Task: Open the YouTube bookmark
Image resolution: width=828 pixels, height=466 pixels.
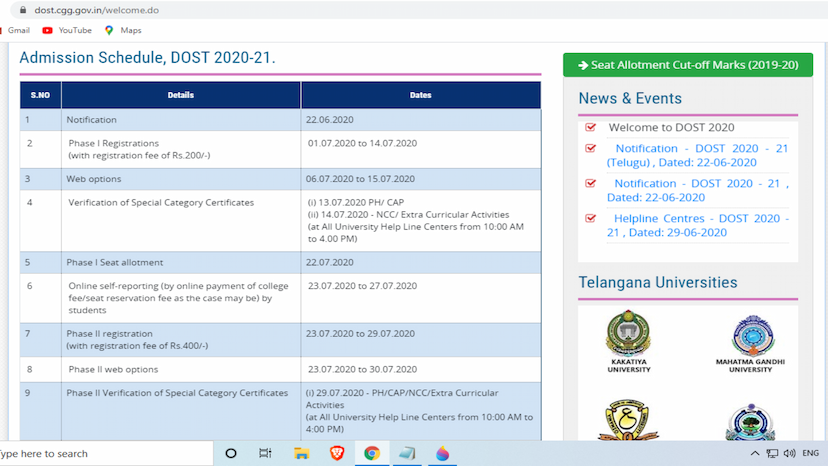Action: coord(67,30)
